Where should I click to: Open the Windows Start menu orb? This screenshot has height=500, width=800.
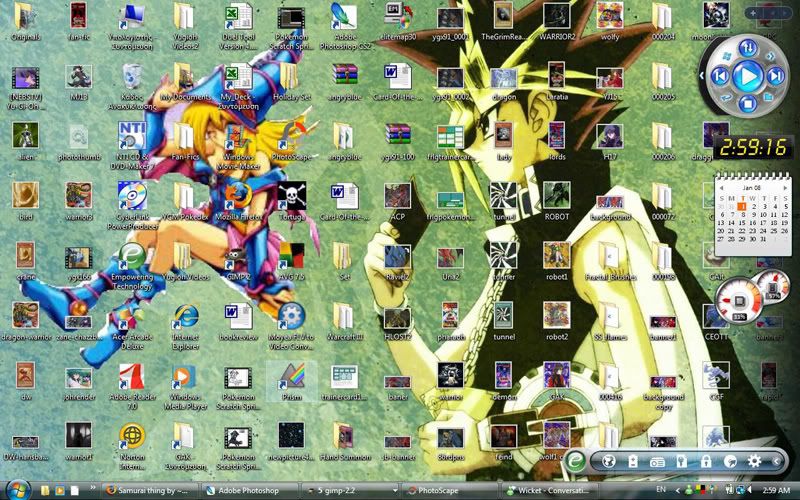(17, 490)
